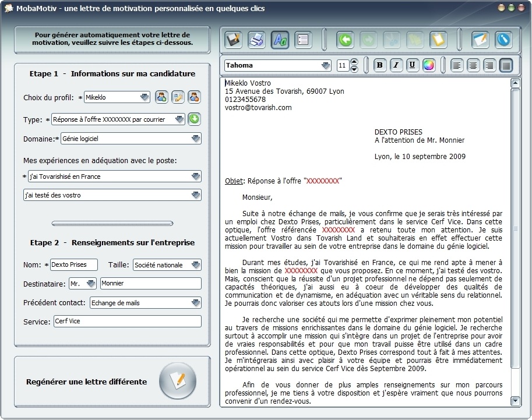The image size is (532, 420).
Task: Print the letter with the printer icon
Action: (257, 40)
